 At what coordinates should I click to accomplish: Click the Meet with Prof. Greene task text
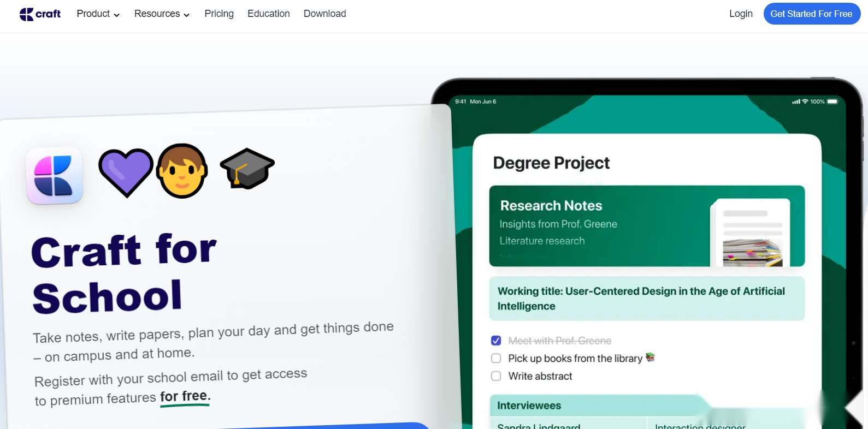560,341
